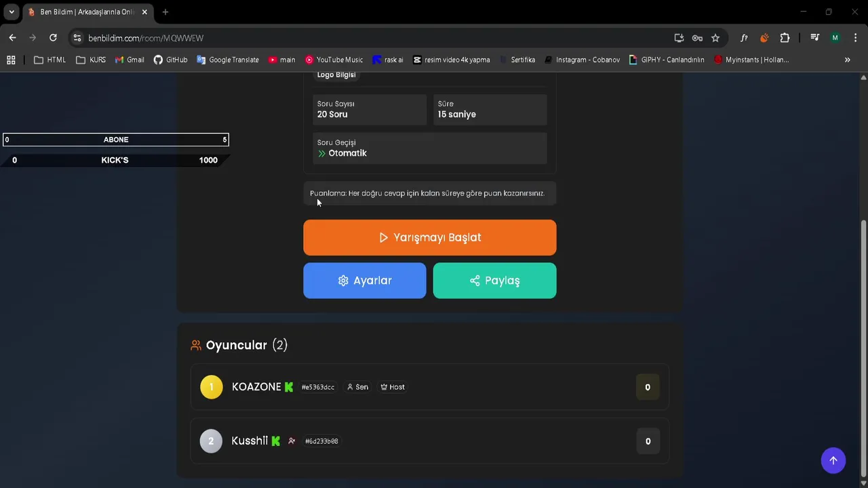Screen dimensions: 868x488
Task: Open the Gmail bookmark
Action: (x=130, y=60)
